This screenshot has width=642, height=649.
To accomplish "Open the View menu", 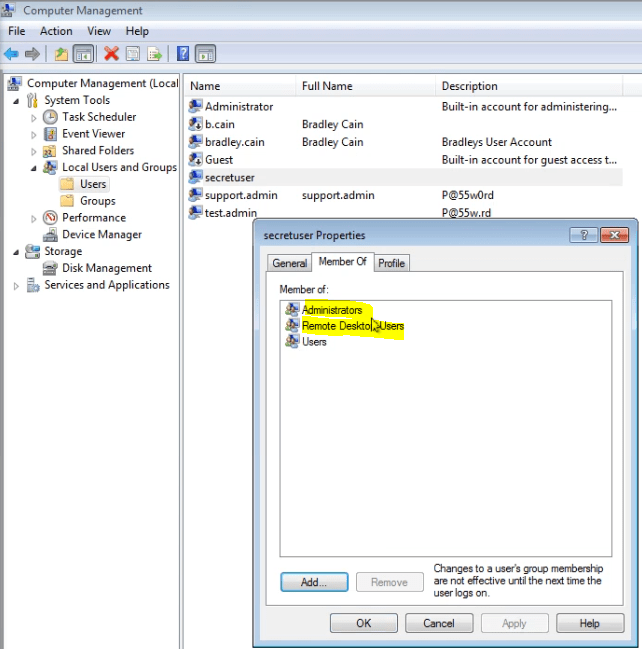I will point(99,31).
